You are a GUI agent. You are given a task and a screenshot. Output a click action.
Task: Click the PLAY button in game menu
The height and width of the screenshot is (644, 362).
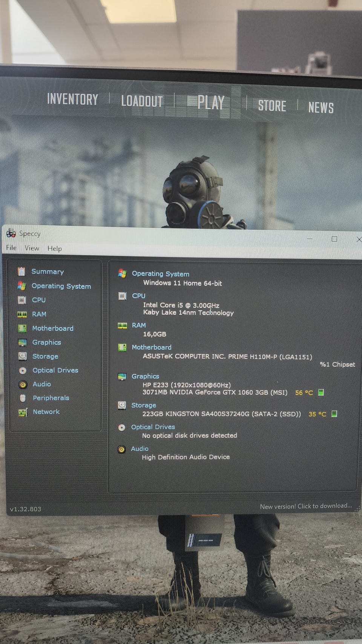click(x=211, y=102)
